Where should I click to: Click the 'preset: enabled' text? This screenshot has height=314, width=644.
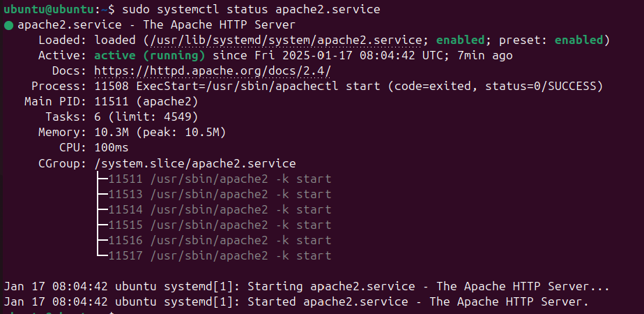(x=551, y=40)
